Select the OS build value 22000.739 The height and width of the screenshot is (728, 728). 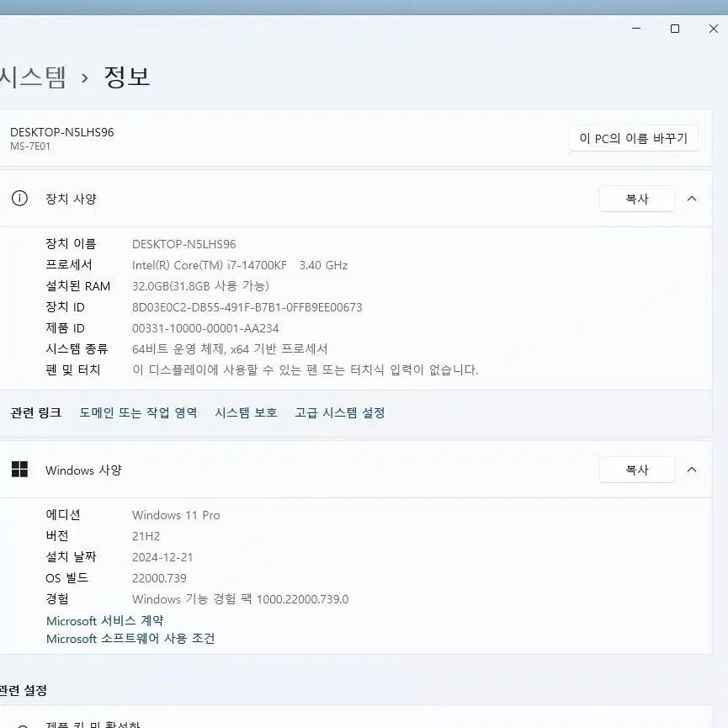coord(159,578)
